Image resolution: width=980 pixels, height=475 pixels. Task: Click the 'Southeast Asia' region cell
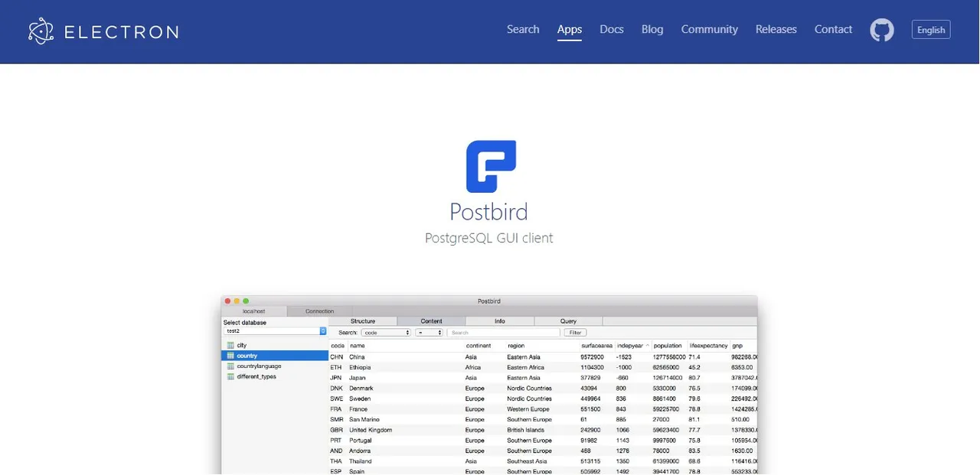(x=528, y=461)
